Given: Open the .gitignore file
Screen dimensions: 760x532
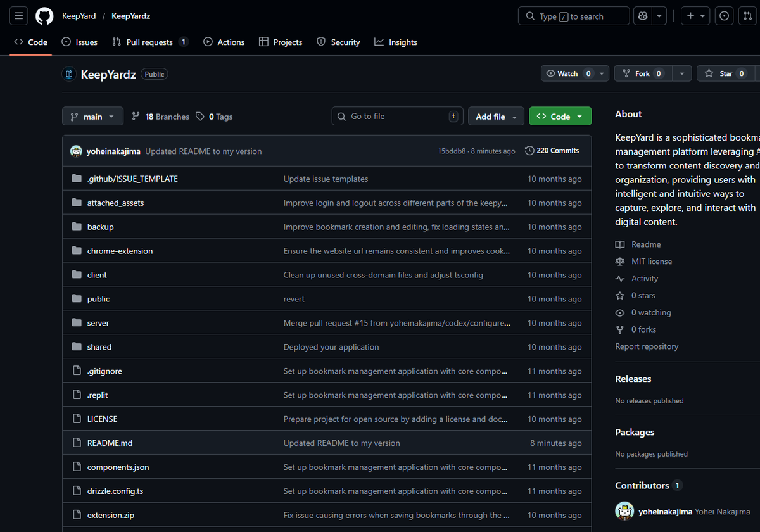Looking at the screenshot, I should 104,371.
